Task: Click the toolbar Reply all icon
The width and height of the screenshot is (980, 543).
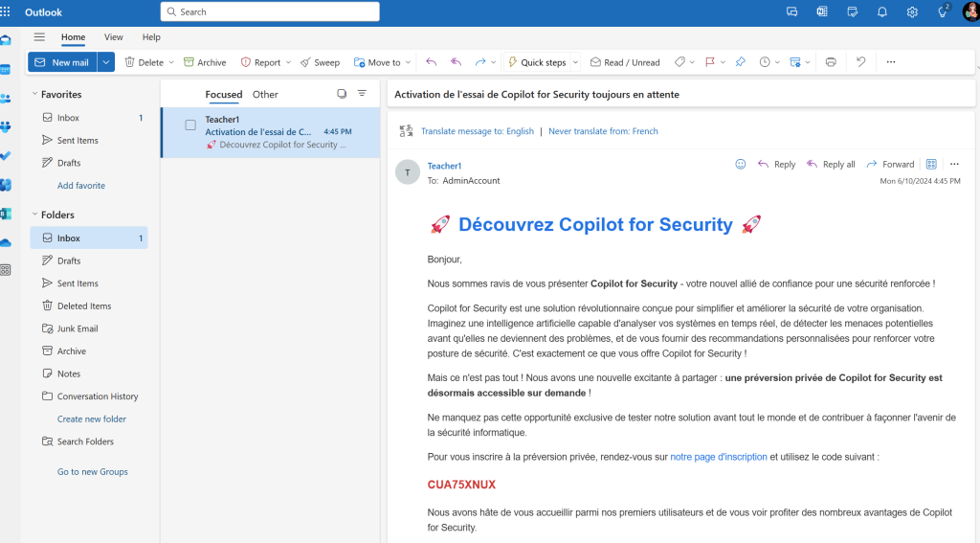Action: click(457, 62)
